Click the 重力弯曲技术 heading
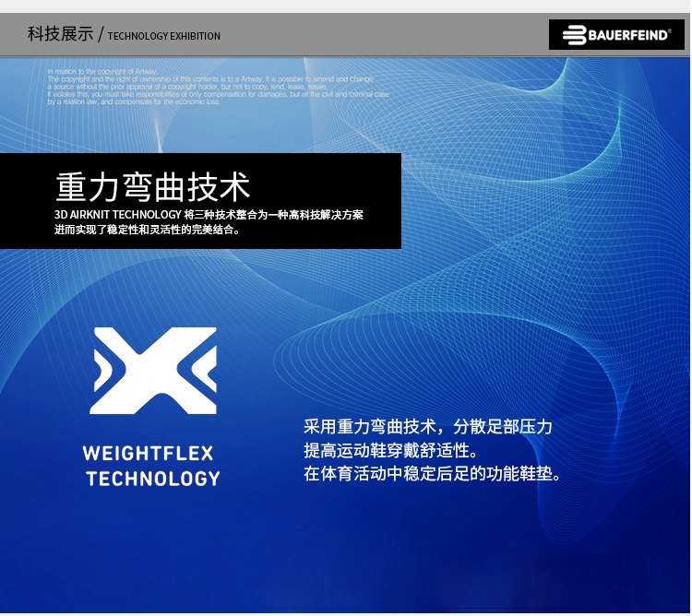Screen dimensions: 692x616 [153, 186]
